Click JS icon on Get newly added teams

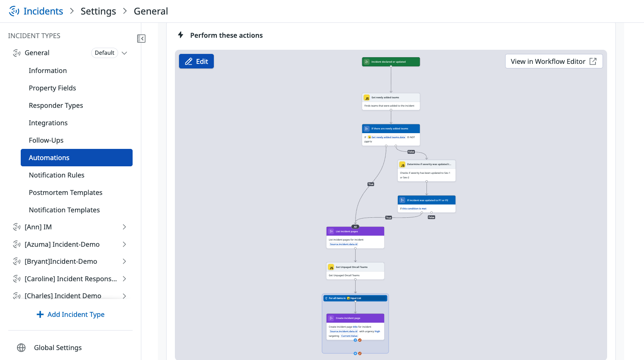[x=367, y=98]
